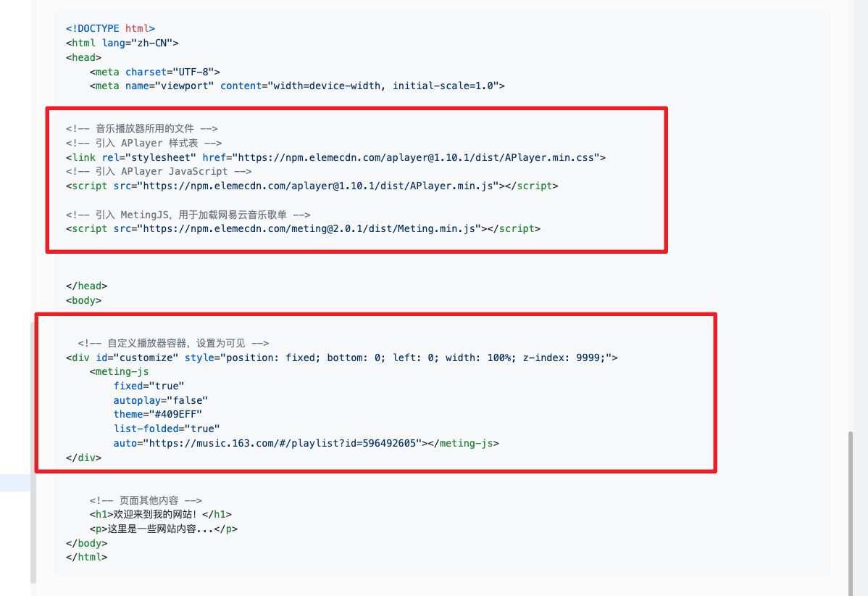The width and height of the screenshot is (868, 596).
Task: Click the list-folded="true" attribute
Action: point(166,429)
